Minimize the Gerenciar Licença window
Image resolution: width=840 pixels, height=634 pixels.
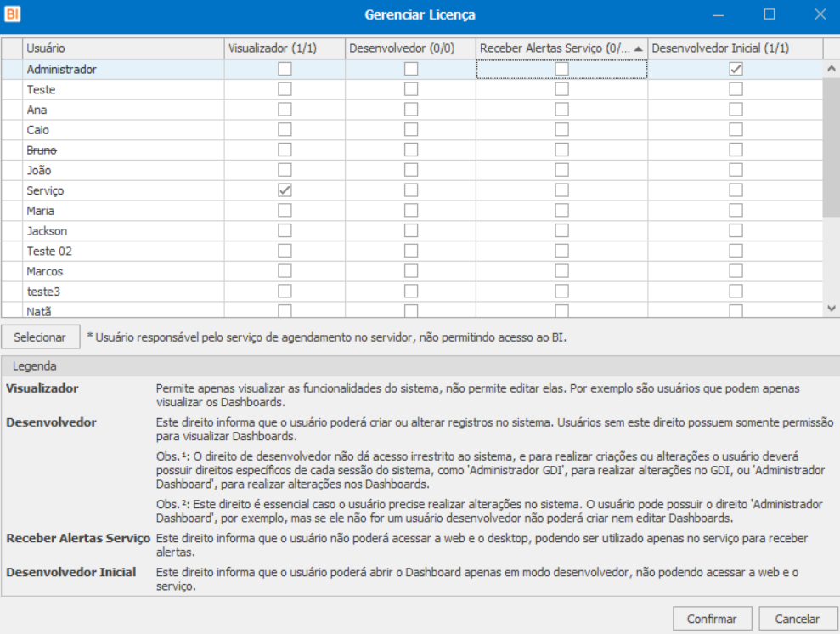coord(719,14)
